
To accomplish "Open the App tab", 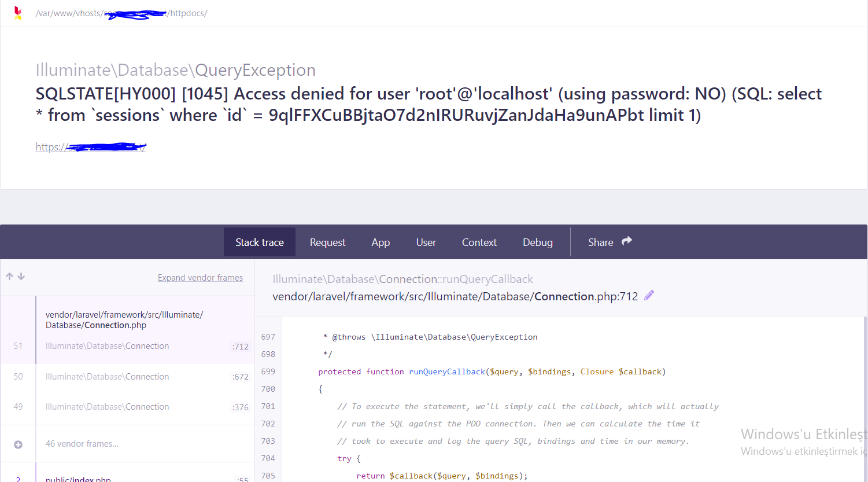I will point(381,242).
